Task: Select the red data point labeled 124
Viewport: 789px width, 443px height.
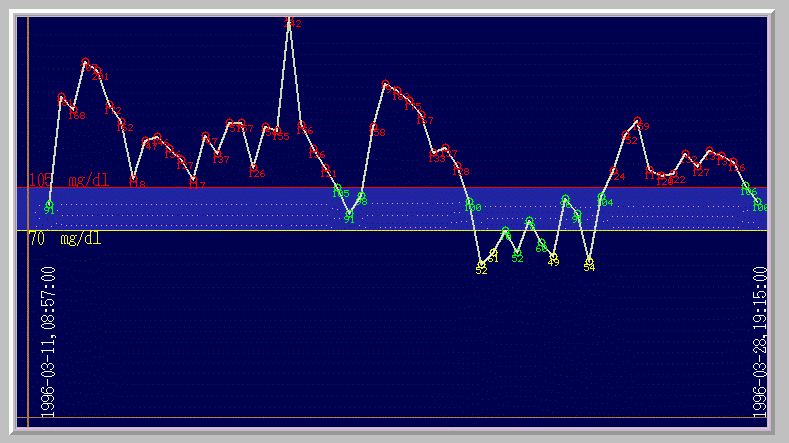Action: click(614, 172)
